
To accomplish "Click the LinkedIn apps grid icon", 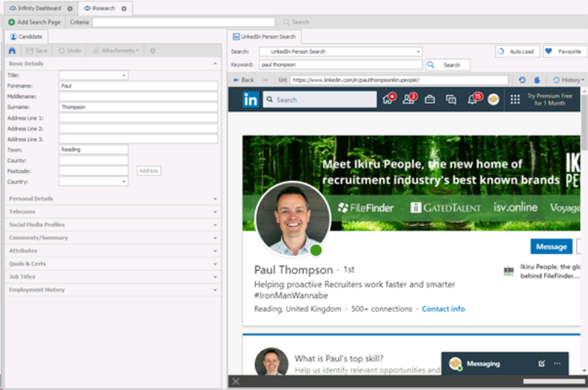I will (514, 99).
